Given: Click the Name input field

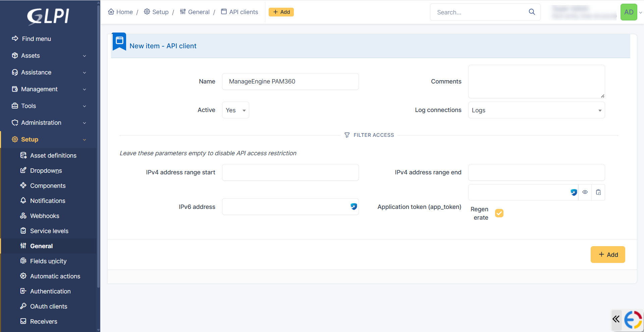Looking at the screenshot, I should pyautogui.click(x=290, y=81).
